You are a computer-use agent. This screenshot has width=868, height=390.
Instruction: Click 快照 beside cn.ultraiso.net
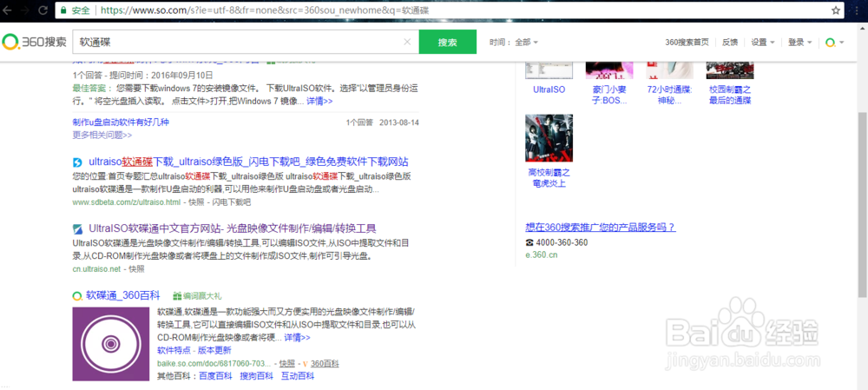pyautogui.click(x=137, y=268)
